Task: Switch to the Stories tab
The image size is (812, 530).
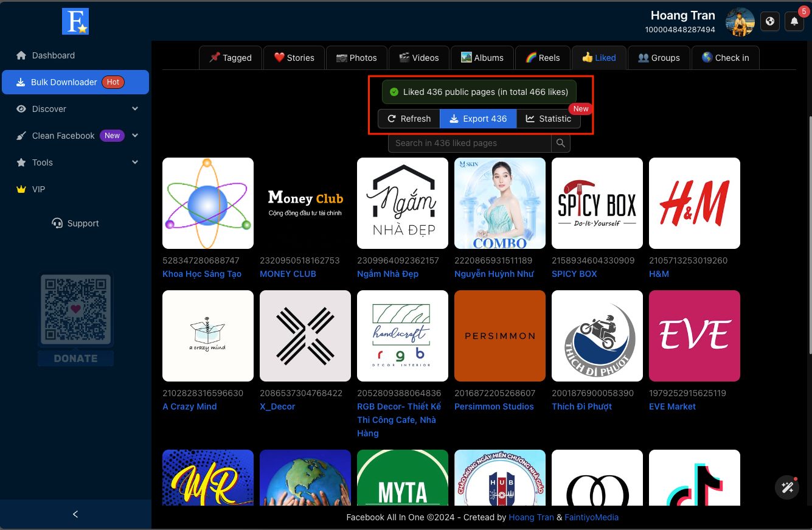Action: (294, 58)
